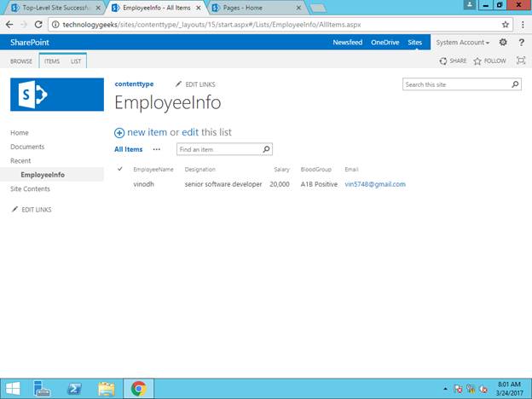Launch PowerShell from taskbar
532x399 pixels.
coord(74,389)
